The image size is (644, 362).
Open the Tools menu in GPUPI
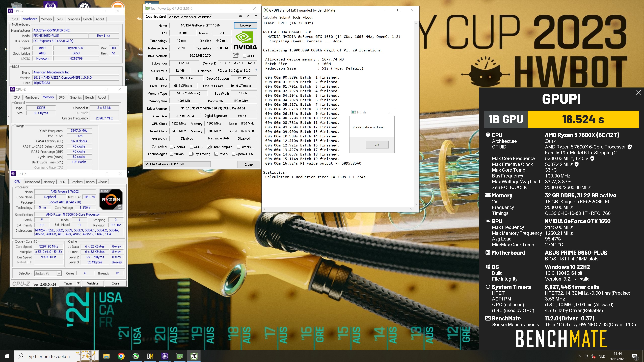[x=296, y=17]
